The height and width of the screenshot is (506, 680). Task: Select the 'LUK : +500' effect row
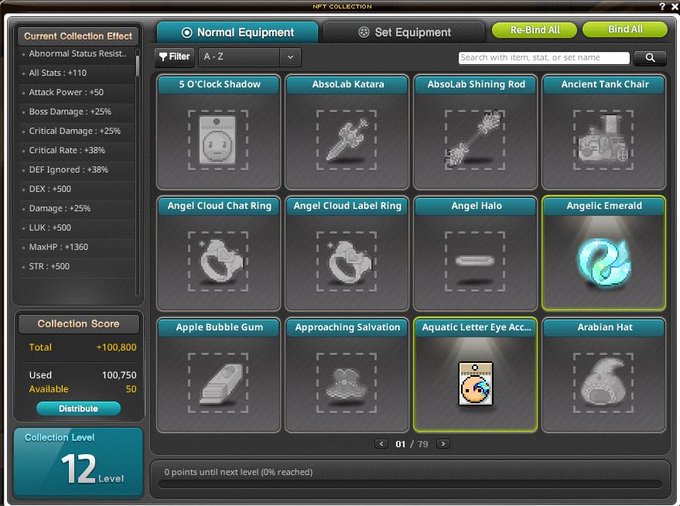click(76, 228)
